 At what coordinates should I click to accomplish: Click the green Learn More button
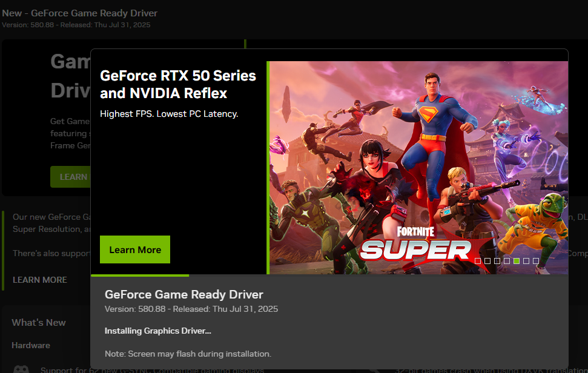click(135, 249)
